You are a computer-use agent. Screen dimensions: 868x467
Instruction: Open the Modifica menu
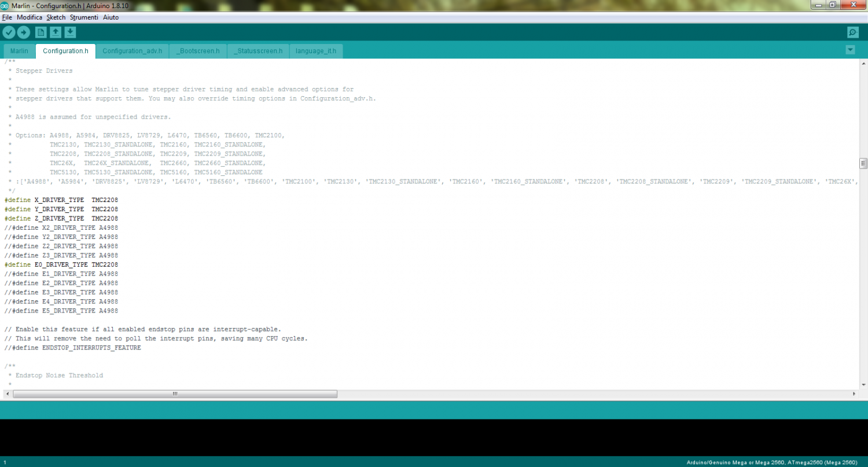[30, 17]
